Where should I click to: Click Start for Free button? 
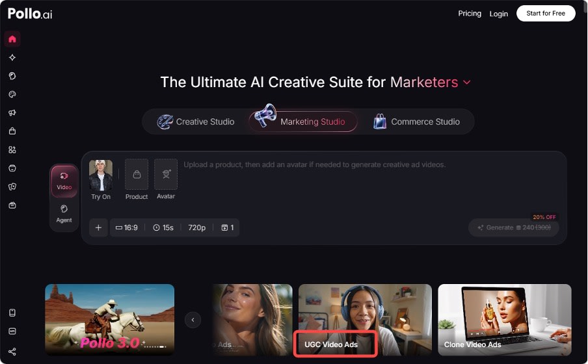(x=546, y=14)
